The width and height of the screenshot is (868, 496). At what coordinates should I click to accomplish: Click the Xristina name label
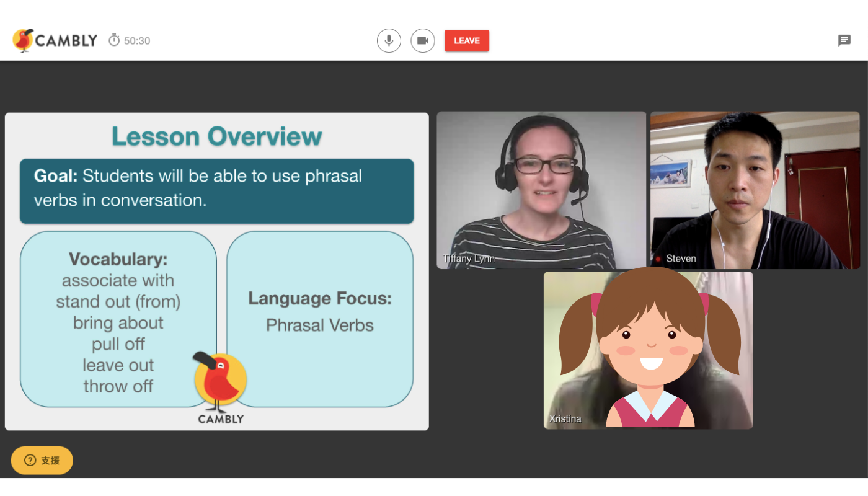click(x=565, y=418)
